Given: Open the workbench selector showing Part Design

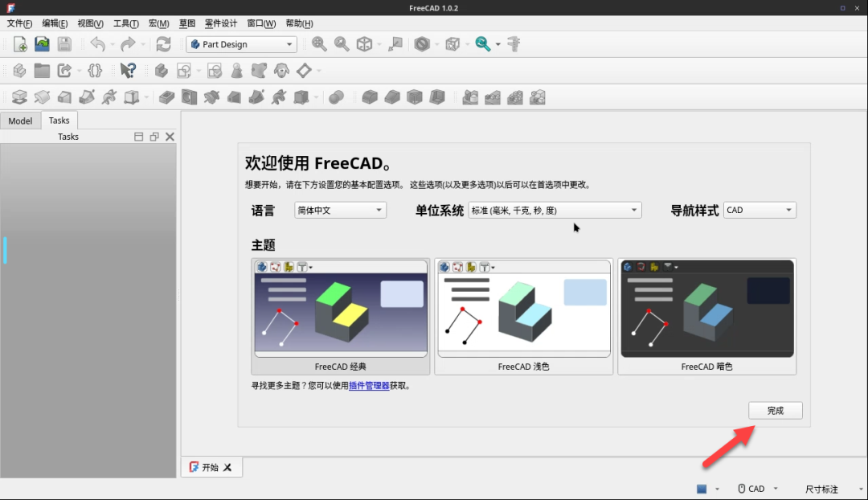Looking at the screenshot, I should coord(240,44).
